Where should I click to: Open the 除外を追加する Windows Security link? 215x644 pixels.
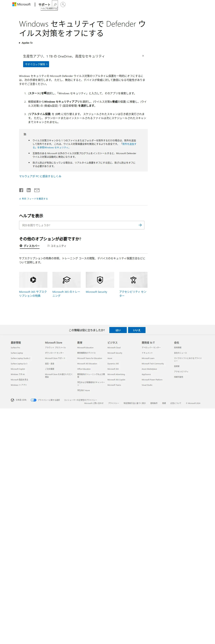84,146
